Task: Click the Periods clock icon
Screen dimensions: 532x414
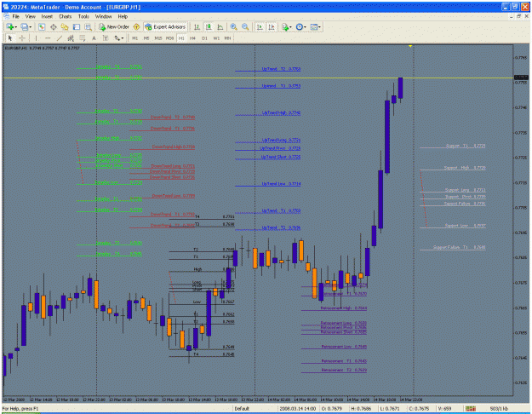Action: [300, 26]
